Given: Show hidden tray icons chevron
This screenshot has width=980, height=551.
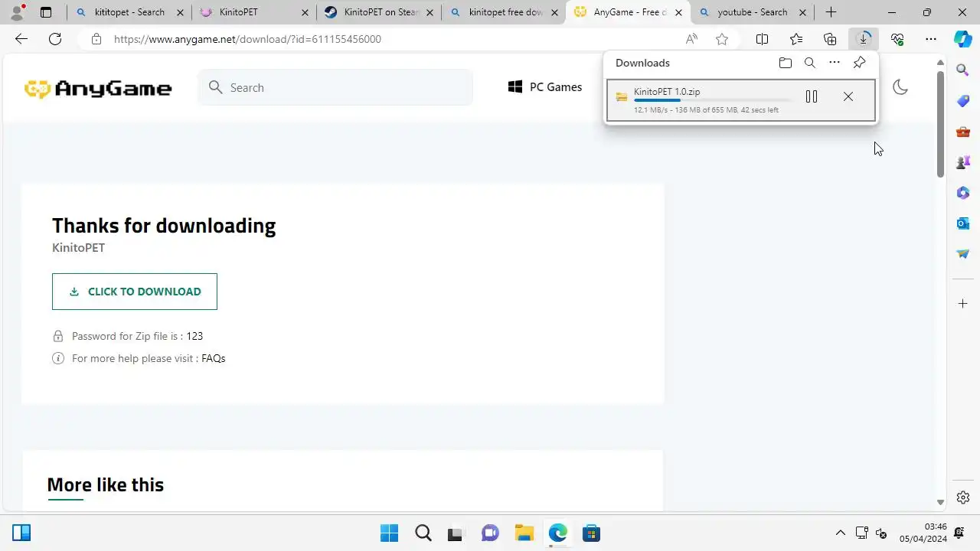Looking at the screenshot, I should [841, 533].
